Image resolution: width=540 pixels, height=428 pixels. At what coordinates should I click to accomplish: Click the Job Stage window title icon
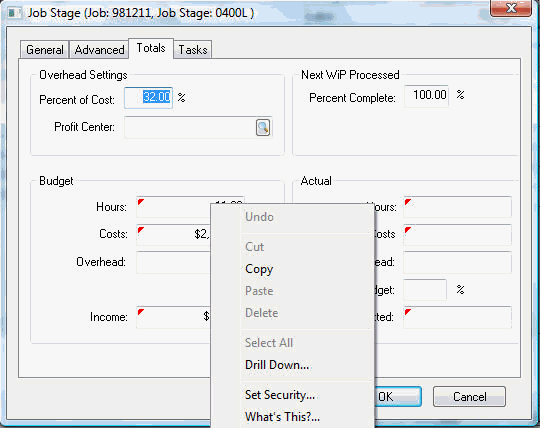tap(13, 13)
